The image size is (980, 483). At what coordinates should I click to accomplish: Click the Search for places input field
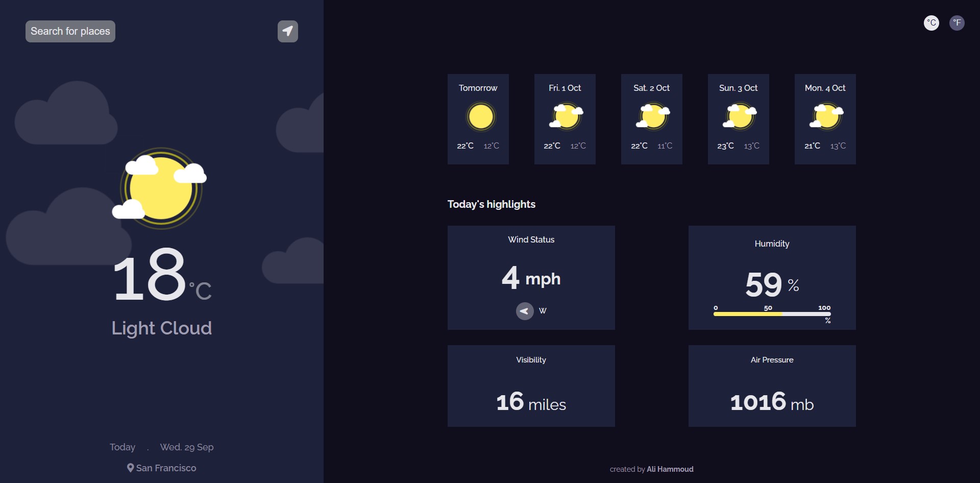[70, 31]
